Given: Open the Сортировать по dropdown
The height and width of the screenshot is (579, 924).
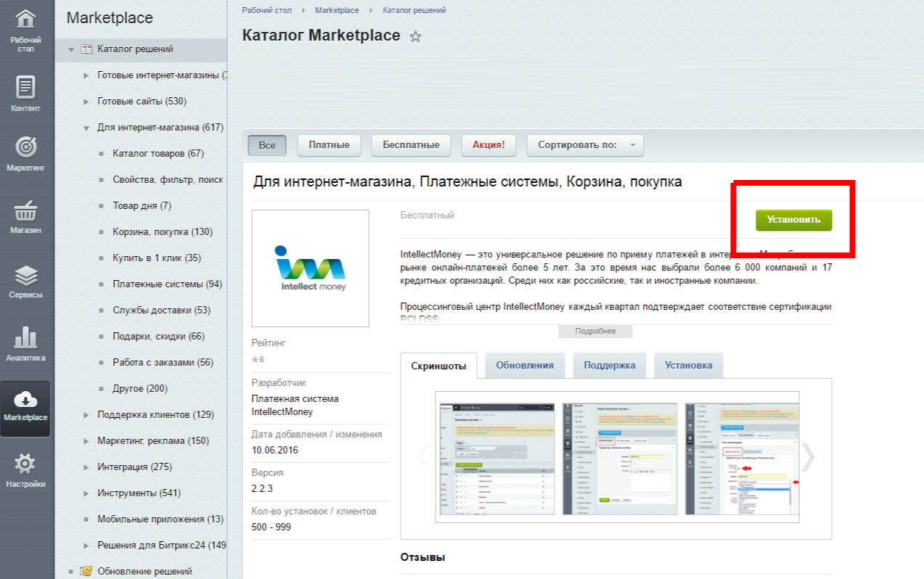Looking at the screenshot, I should click(585, 145).
